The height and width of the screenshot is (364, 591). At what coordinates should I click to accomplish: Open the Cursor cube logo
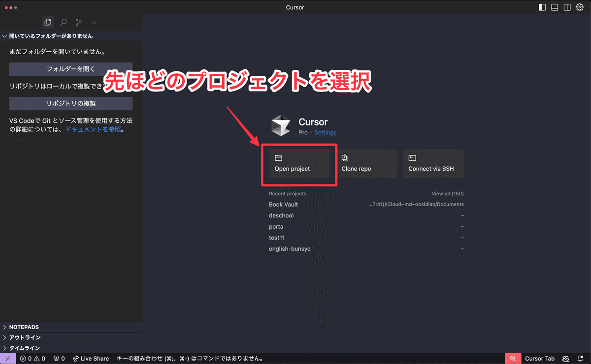coord(281,124)
